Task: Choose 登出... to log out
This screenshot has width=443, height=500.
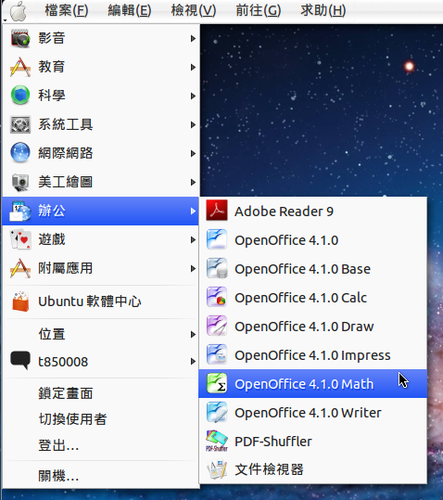Action: tap(58, 445)
